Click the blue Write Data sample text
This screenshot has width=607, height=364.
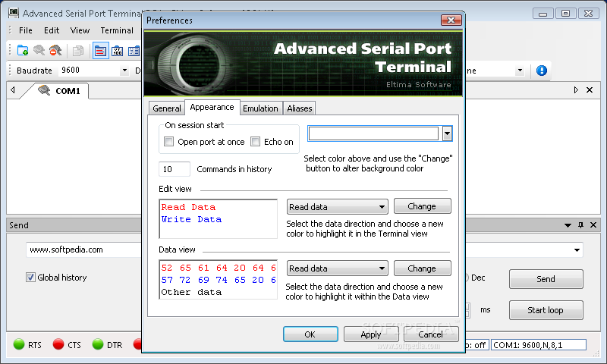[x=191, y=219]
